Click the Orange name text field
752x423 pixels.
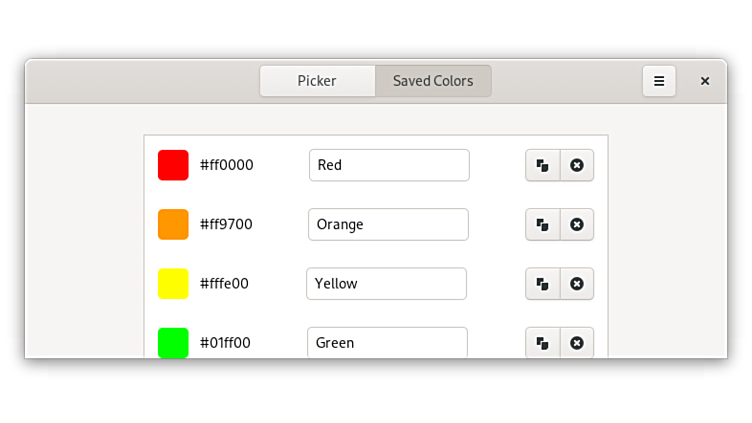coord(388,224)
